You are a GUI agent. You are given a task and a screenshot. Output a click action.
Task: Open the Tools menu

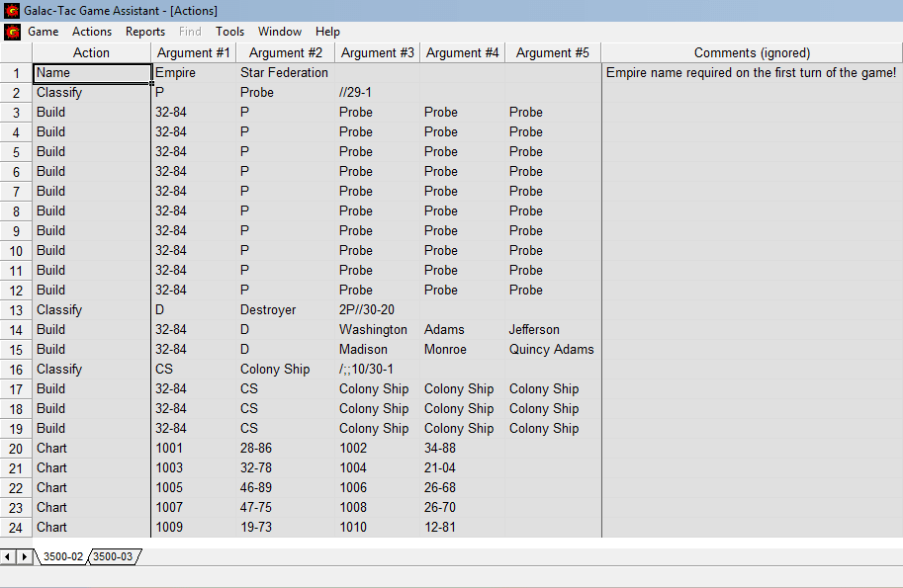click(229, 32)
